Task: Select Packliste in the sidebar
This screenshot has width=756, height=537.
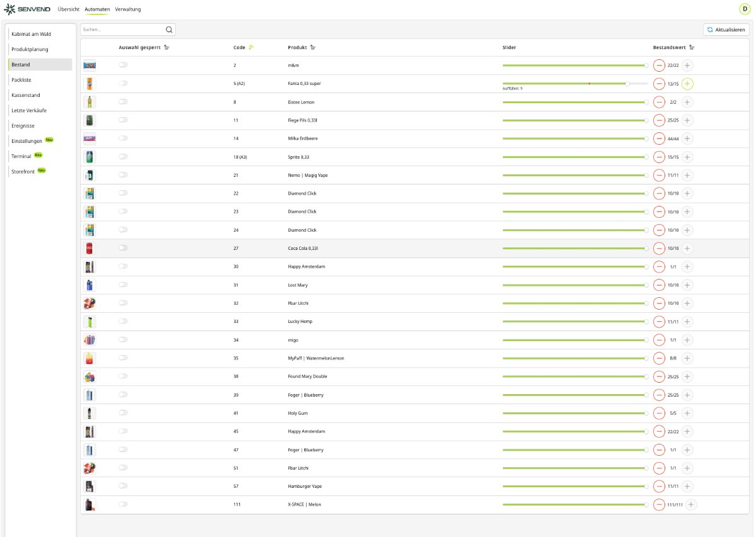Action: point(40,80)
